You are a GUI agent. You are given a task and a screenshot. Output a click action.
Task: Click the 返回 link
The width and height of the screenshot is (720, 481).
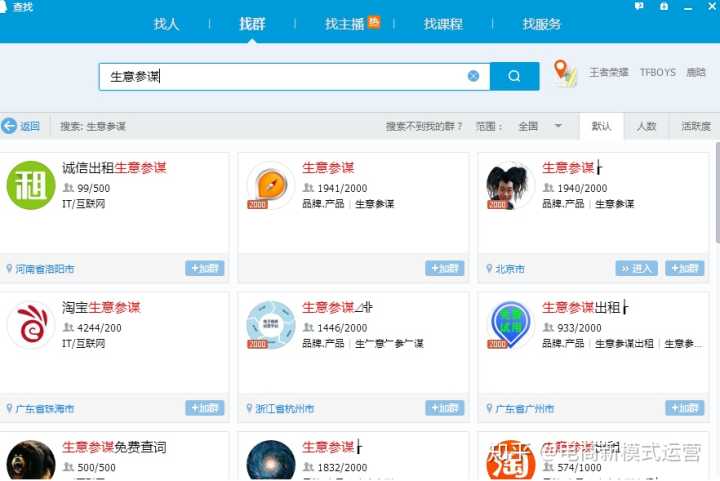pyautogui.click(x=30, y=126)
